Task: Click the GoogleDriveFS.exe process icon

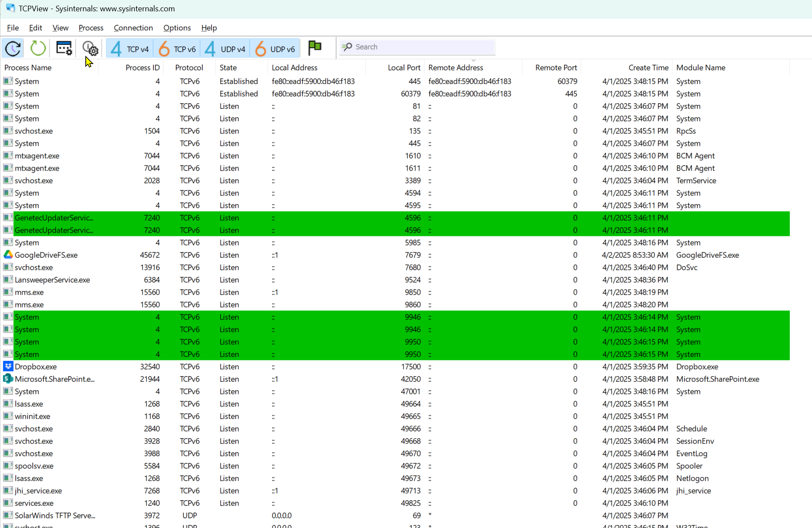Action: point(7,255)
